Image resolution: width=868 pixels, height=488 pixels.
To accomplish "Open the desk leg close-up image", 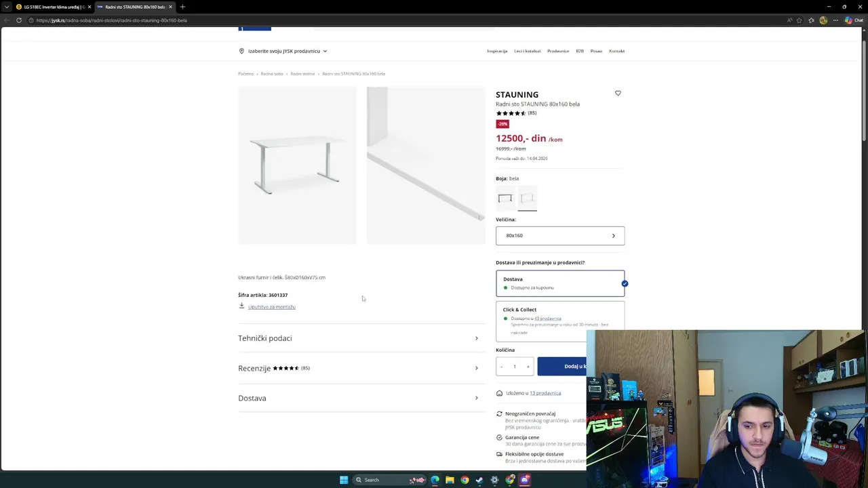I will [x=426, y=165].
